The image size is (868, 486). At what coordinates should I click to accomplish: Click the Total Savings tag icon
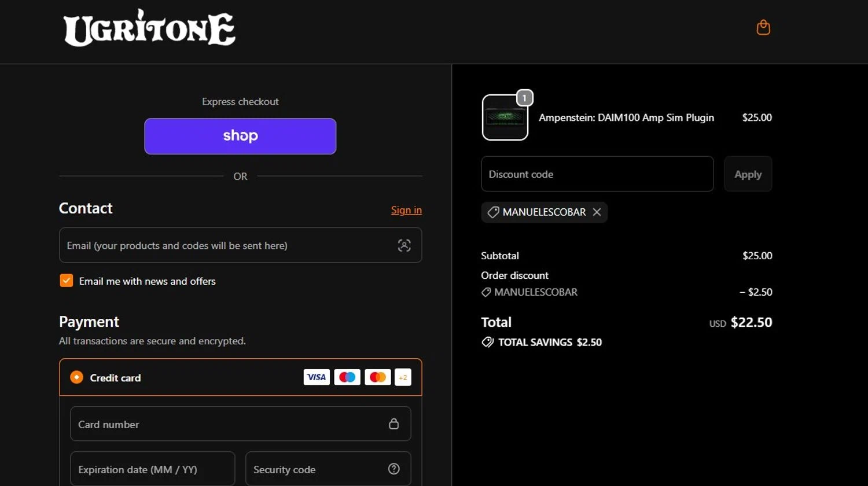[487, 342]
